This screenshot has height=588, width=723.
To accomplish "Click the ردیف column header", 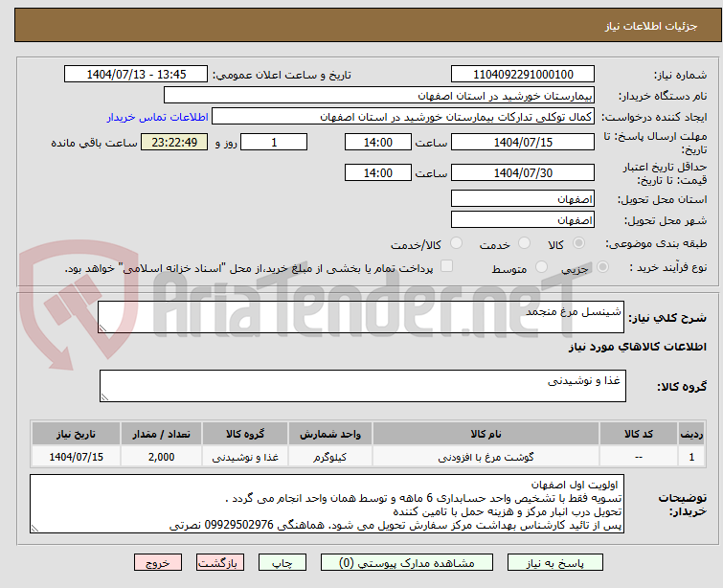I will tap(691, 434).
